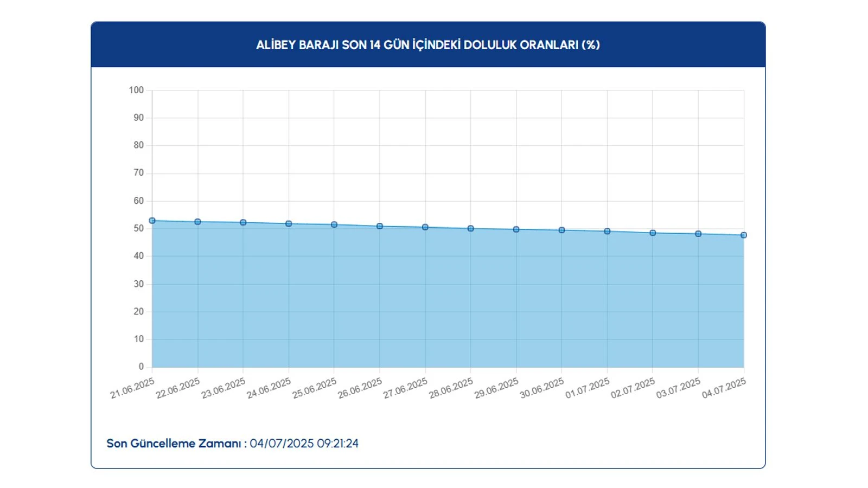Select the last data point, 04.07.2025
Image resolution: width=868 pixels, height=488 pixels.
[744, 235]
